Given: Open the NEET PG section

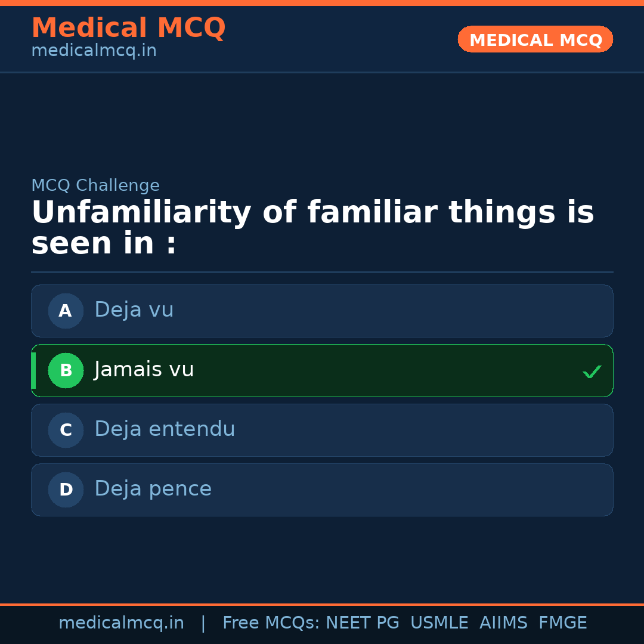Looking at the screenshot, I should (x=362, y=623).
